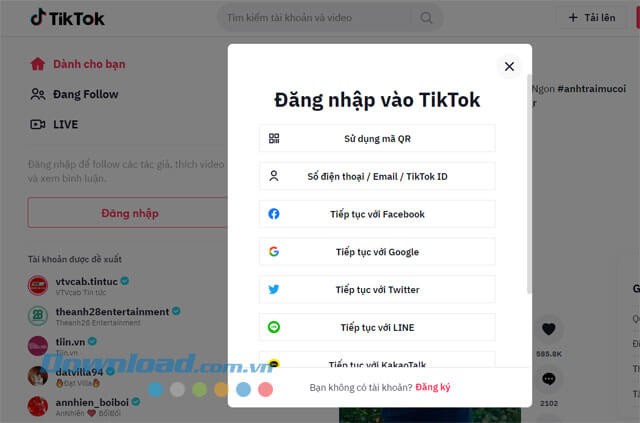Open LIVE section in sidebar
This screenshot has height=423, width=640.
pos(54,124)
